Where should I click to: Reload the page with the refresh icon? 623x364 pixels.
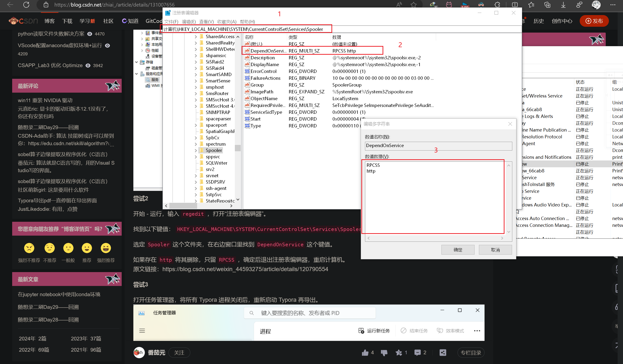(x=26, y=5)
